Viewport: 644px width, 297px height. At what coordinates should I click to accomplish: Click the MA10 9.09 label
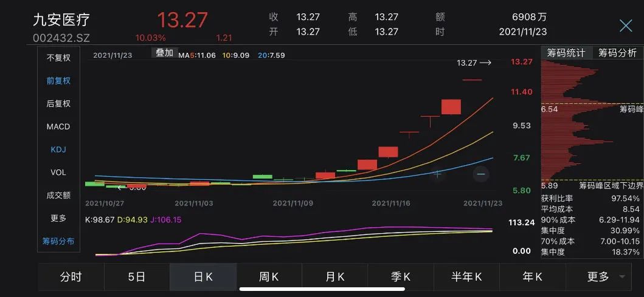click(236, 55)
